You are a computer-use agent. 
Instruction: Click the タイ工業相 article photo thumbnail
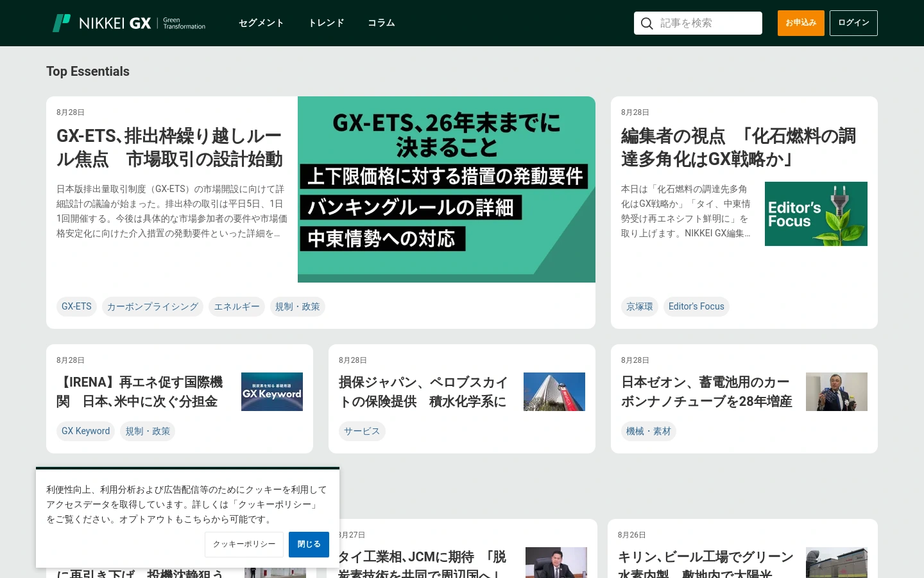pos(556,563)
